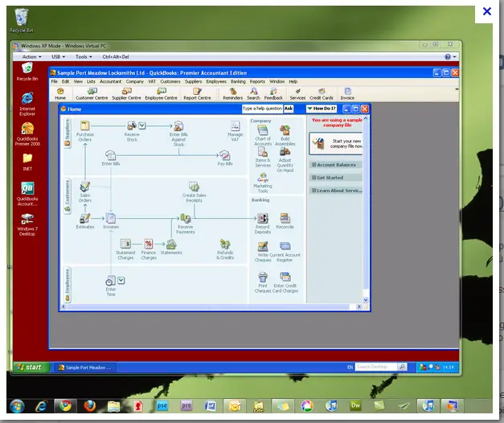Open the Suppliers menu
Screen dimensions: 504x423
click(193, 82)
